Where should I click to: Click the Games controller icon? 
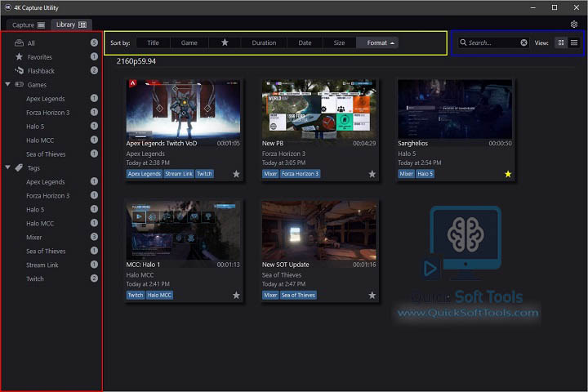19,84
